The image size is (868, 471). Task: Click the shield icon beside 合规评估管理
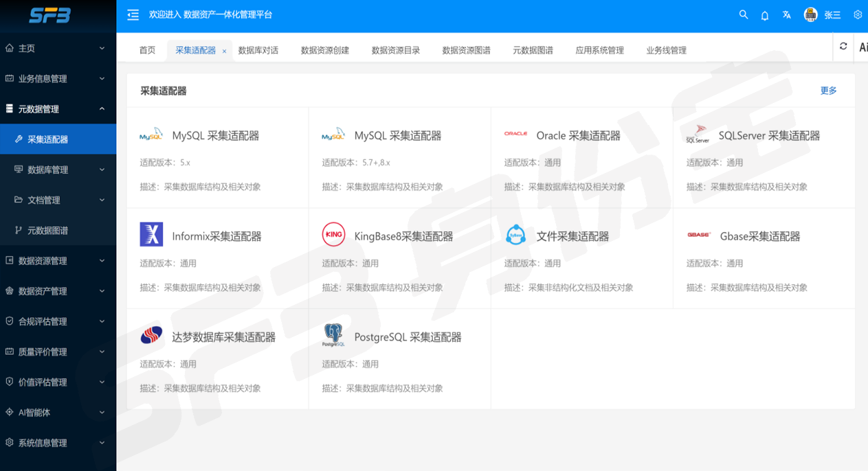click(x=10, y=321)
